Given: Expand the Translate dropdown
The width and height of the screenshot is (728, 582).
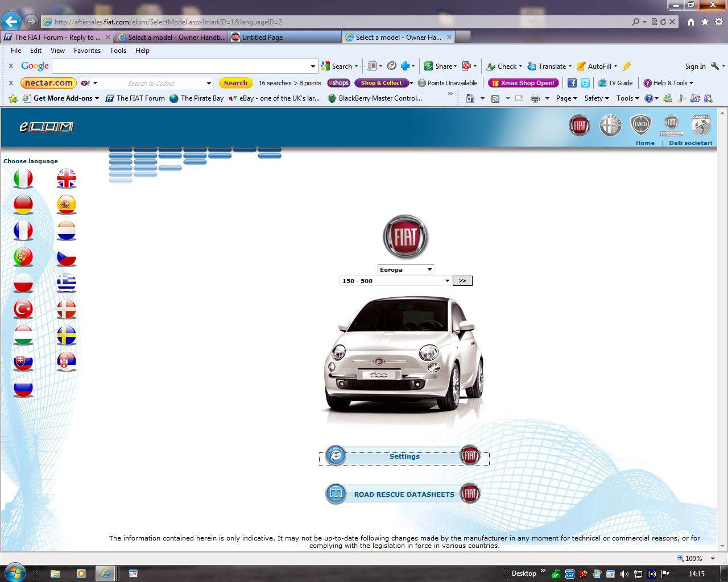Looking at the screenshot, I should point(570,66).
